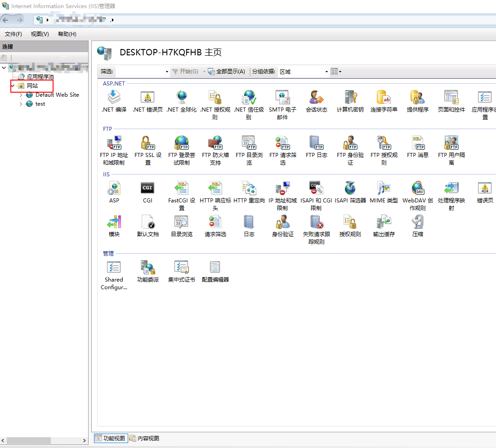Viewport: 496px width, 448px height.
Task: Open the 计算机密钥 feature
Action: coord(350,102)
